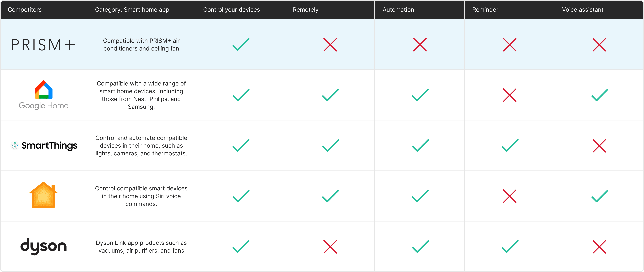The width and height of the screenshot is (644, 272).
Task: Click Dyson Reminder checkmark
Action: click(510, 246)
